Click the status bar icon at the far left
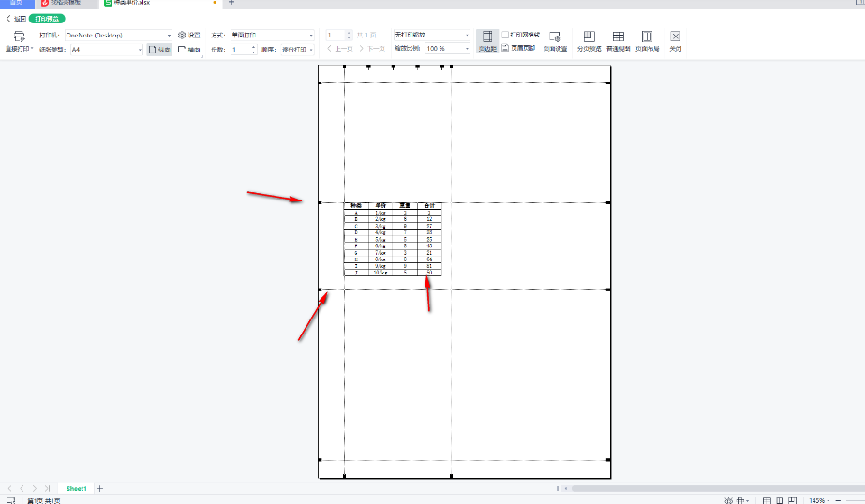This screenshot has height=504, width=865. pyautogui.click(x=10, y=500)
